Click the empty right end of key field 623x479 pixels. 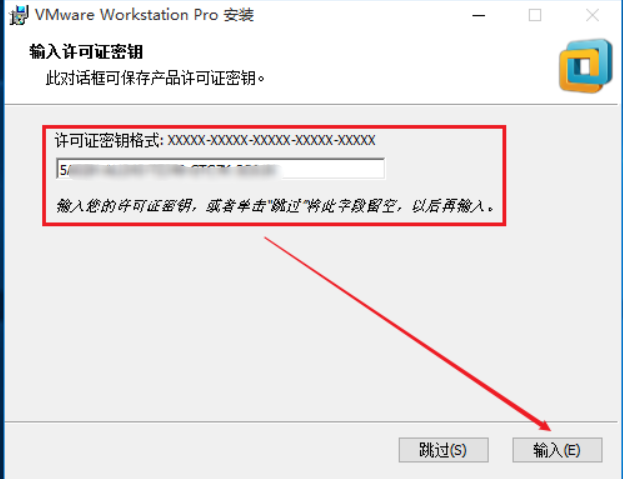(334, 169)
